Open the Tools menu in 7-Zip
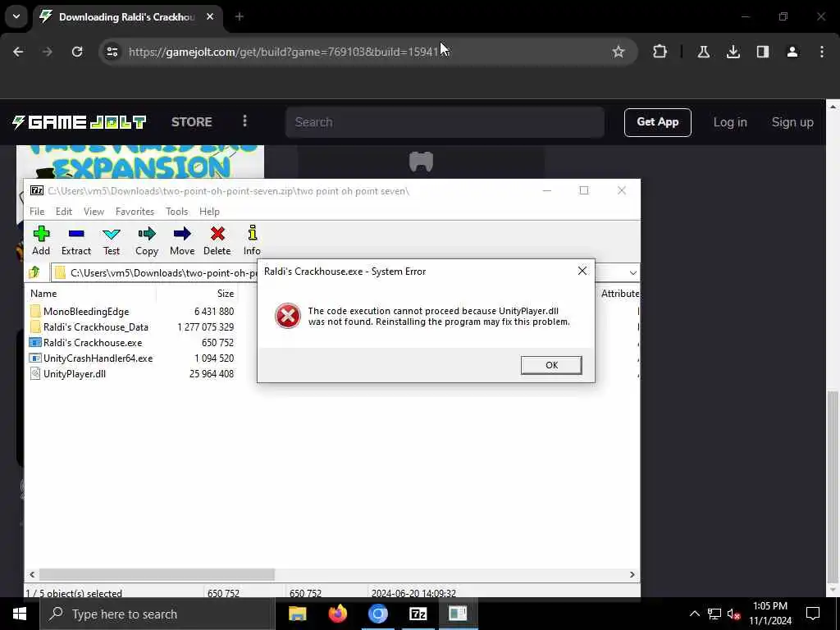The height and width of the screenshot is (630, 840). coord(177,211)
